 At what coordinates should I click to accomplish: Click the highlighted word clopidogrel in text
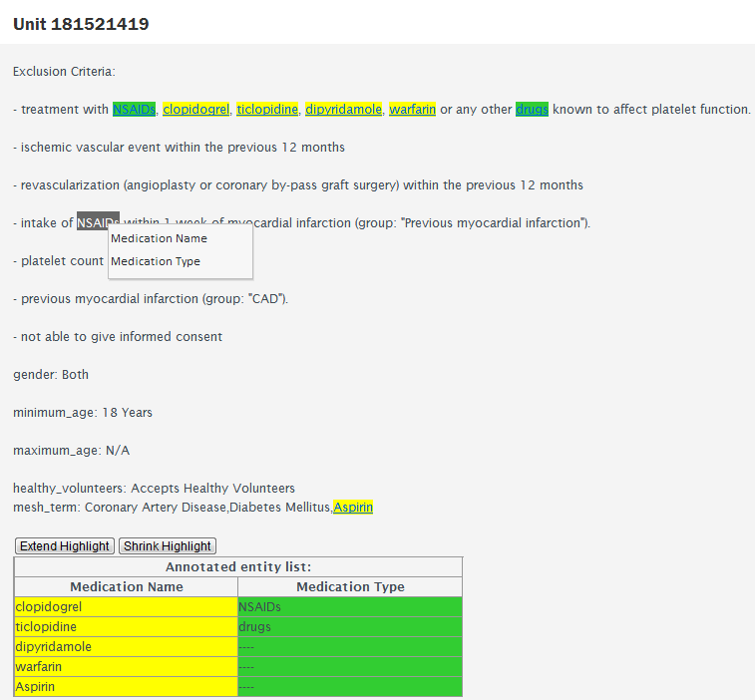196,110
